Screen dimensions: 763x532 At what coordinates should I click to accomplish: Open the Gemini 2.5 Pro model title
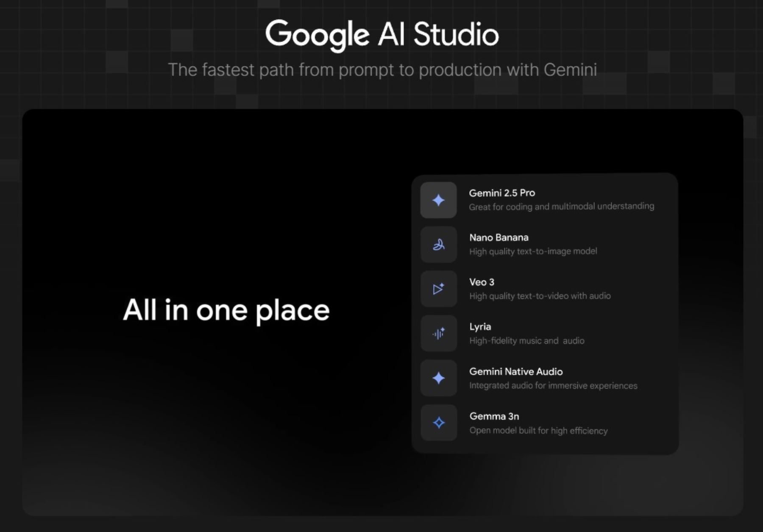click(x=502, y=193)
